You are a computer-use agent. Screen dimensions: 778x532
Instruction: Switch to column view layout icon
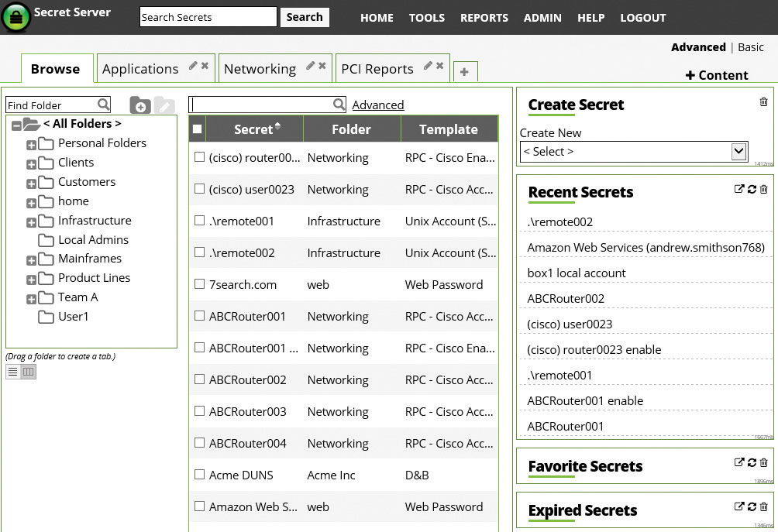[x=29, y=372]
